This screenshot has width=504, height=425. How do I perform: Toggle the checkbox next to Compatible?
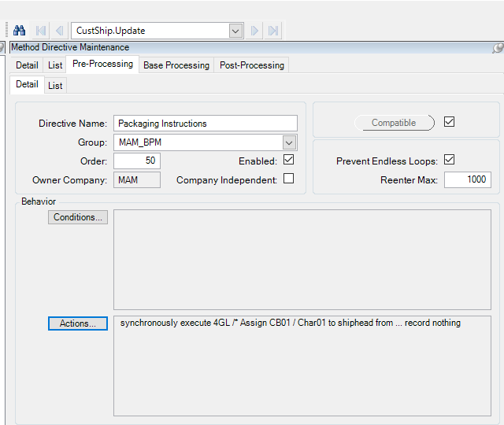[x=449, y=122]
